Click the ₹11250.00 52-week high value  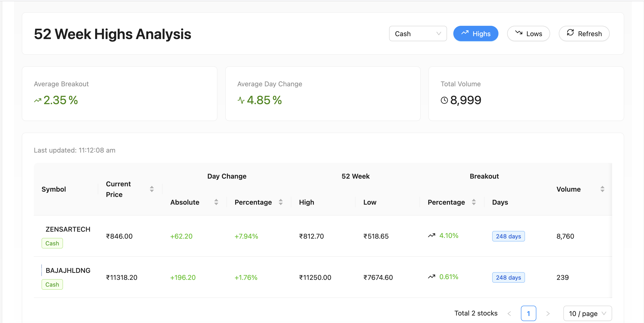(x=315, y=277)
